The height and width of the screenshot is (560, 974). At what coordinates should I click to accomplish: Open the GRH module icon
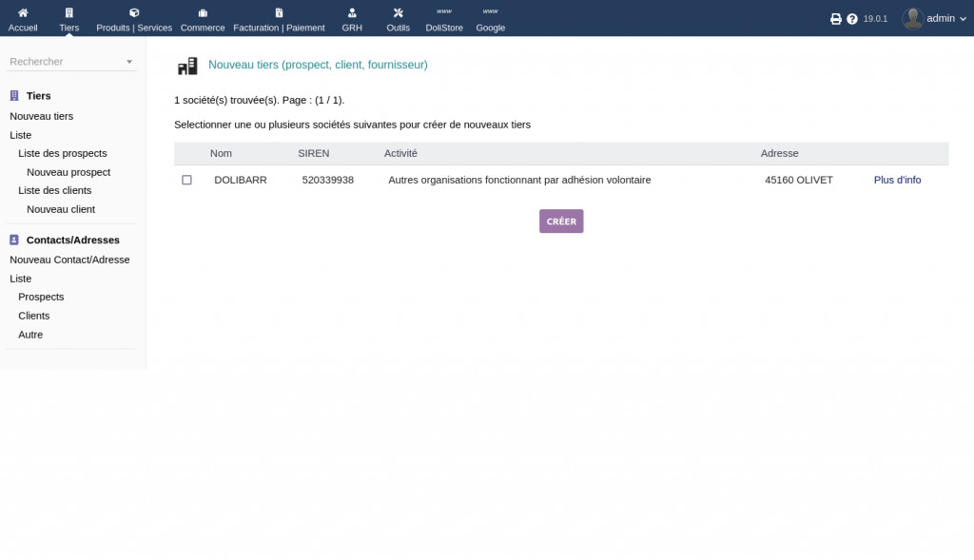pos(352,13)
